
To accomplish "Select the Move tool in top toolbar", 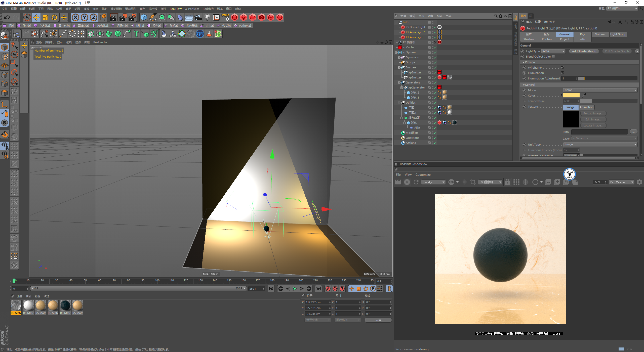I will coord(36,17).
